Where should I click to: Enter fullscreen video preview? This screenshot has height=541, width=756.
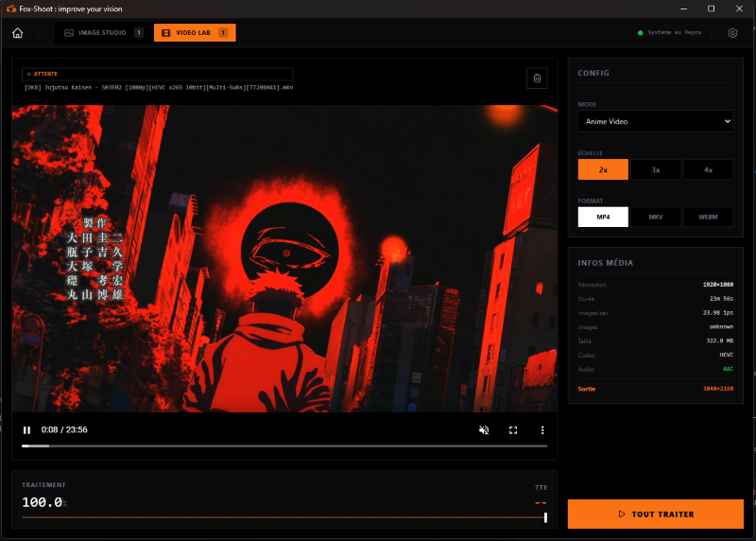(513, 429)
